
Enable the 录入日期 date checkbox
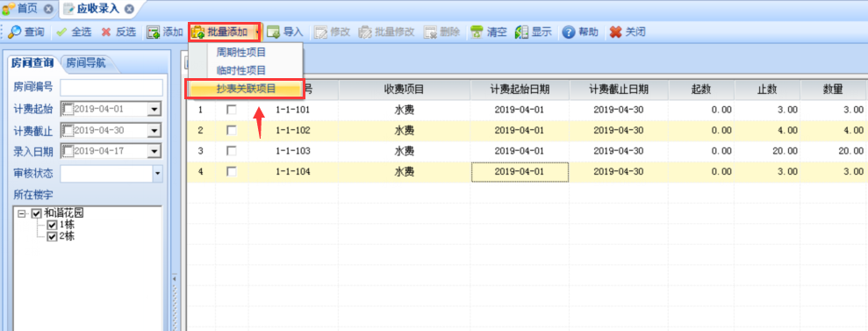pyautogui.click(x=68, y=150)
